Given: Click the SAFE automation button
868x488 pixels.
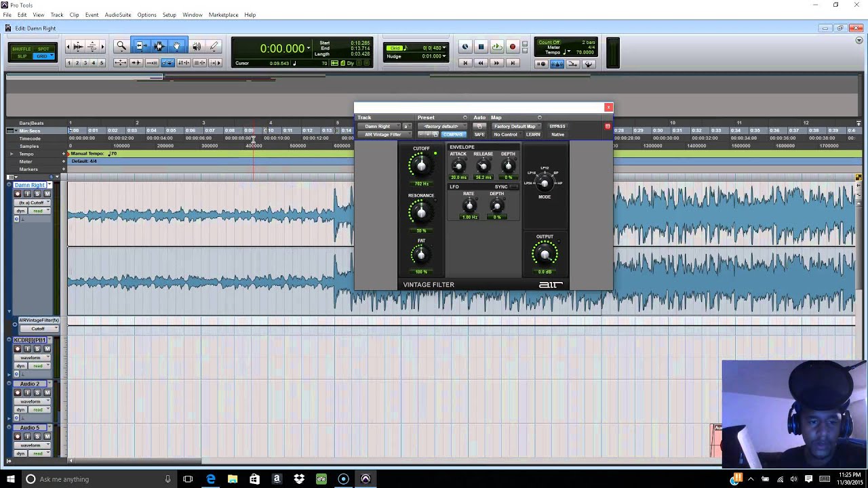Looking at the screenshot, I should point(479,134).
